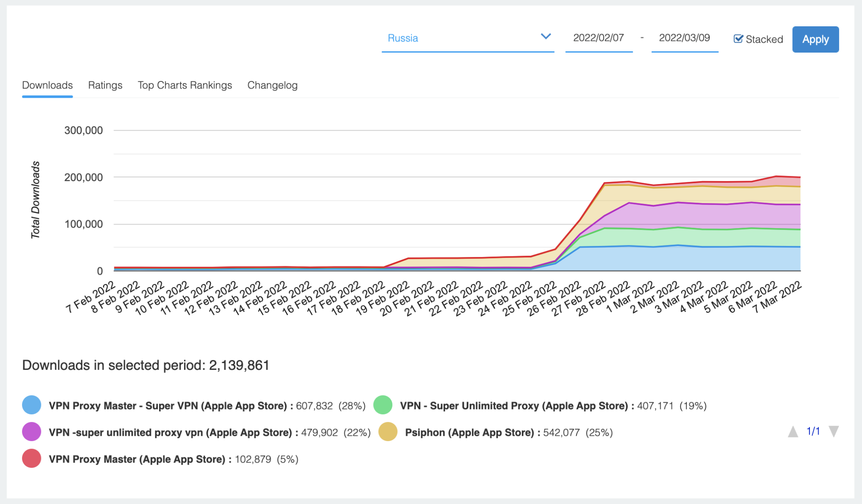Open the Top Charts Rankings tab

click(x=185, y=85)
